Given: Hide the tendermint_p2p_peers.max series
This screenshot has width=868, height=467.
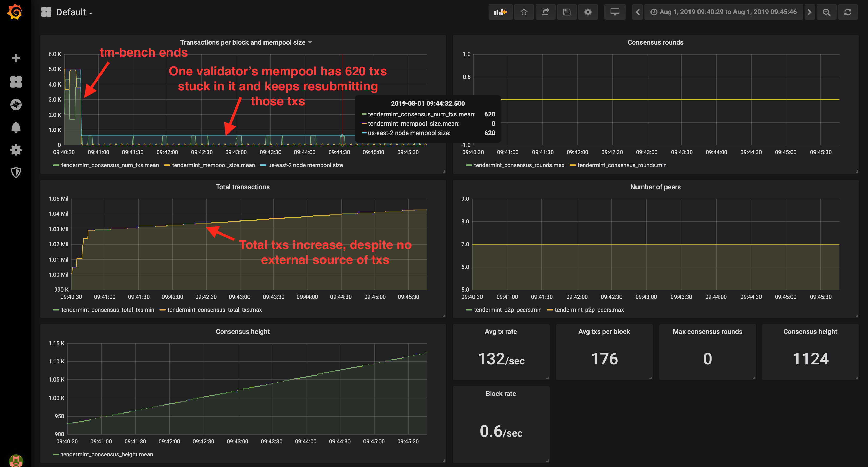Looking at the screenshot, I should click(x=589, y=310).
